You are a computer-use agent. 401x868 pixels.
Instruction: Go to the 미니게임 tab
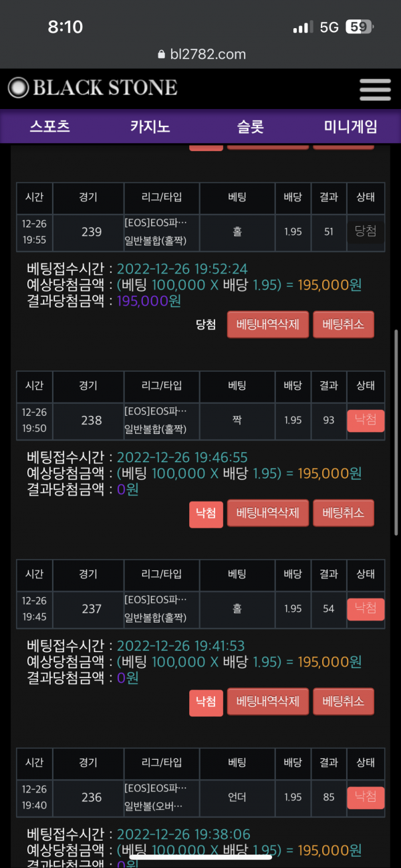point(350,126)
